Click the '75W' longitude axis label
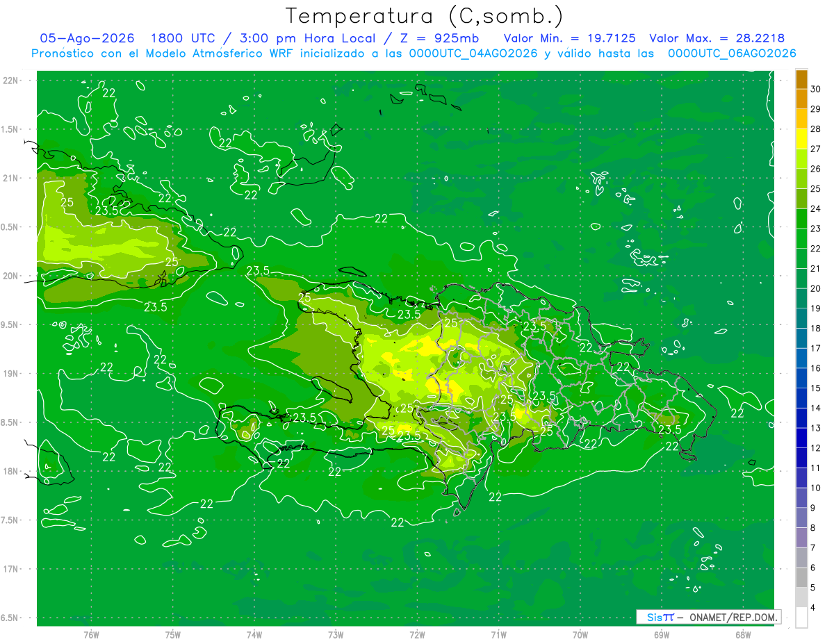The height and width of the screenshot is (644, 834). (173, 635)
